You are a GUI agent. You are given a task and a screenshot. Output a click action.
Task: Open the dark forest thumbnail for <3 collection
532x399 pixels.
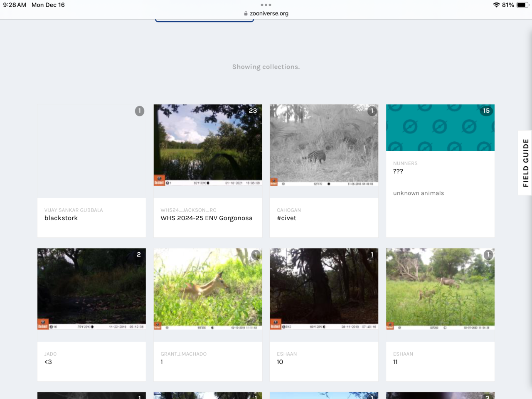pos(91,289)
